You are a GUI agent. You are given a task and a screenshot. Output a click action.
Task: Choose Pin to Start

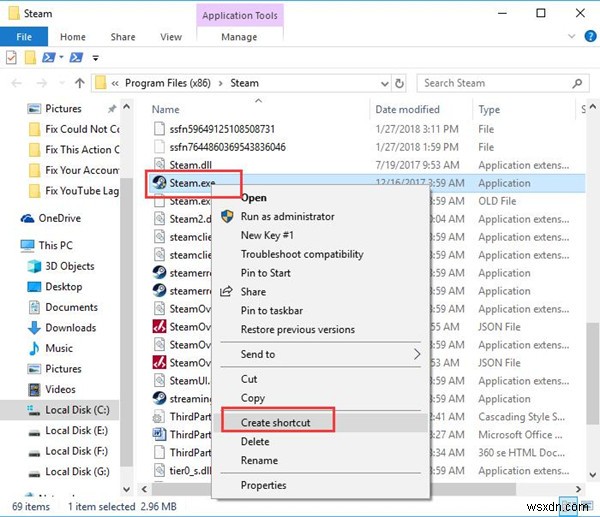pos(266,273)
